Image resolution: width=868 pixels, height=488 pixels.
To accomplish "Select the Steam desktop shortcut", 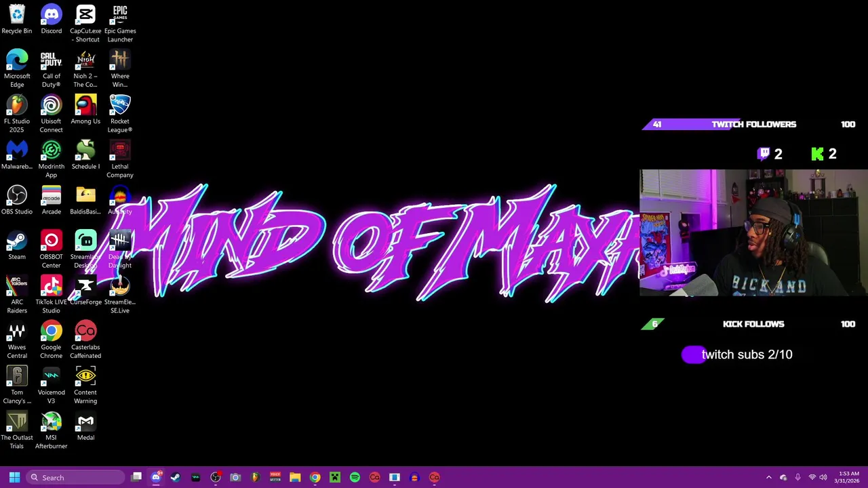I will pyautogui.click(x=17, y=245).
